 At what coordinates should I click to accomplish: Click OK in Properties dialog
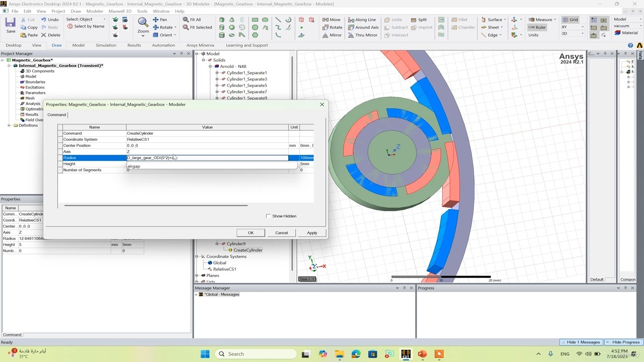click(x=251, y=233)
